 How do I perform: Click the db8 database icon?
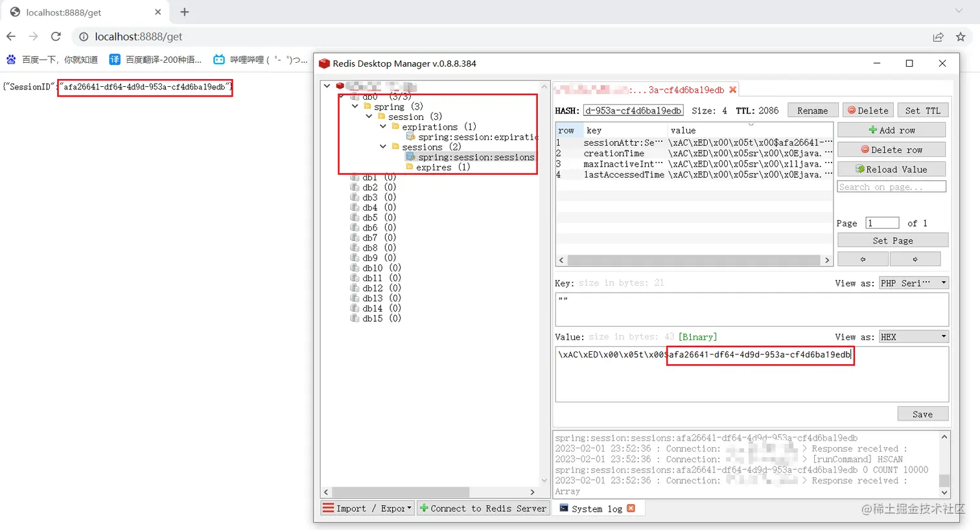[355, 248]
